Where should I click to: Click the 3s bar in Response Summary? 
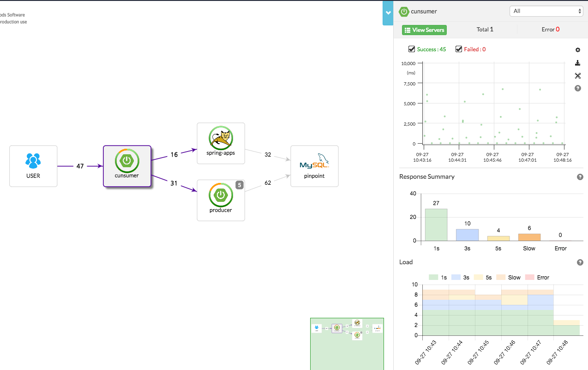click(467, 235)
